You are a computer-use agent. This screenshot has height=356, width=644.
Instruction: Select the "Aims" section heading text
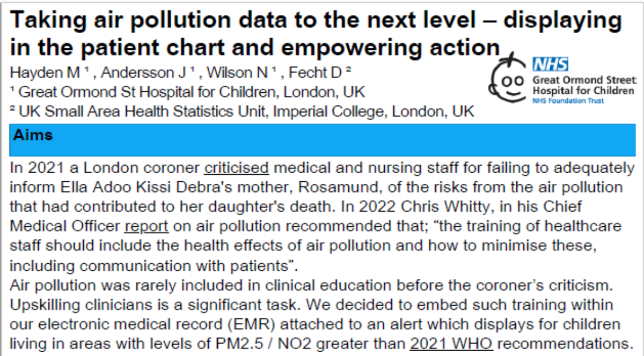(34, 135)
